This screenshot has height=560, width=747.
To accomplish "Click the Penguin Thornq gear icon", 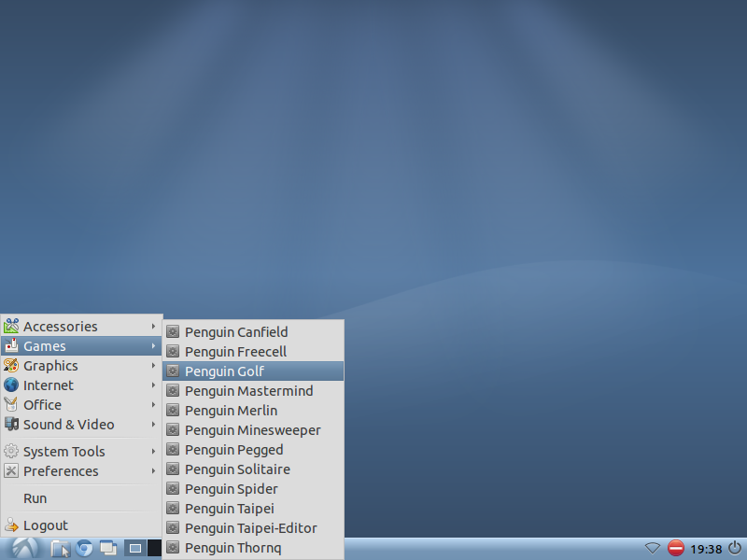I will (173, 548).
